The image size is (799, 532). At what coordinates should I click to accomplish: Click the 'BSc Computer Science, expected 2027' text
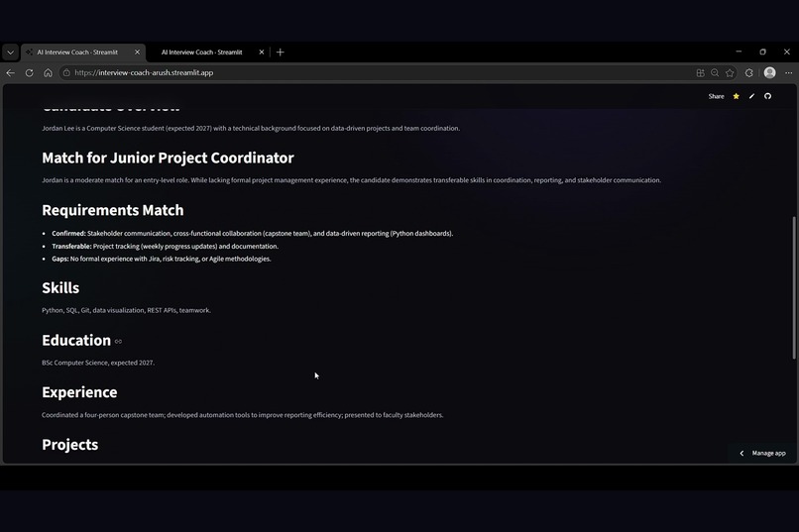coord(98,363)
